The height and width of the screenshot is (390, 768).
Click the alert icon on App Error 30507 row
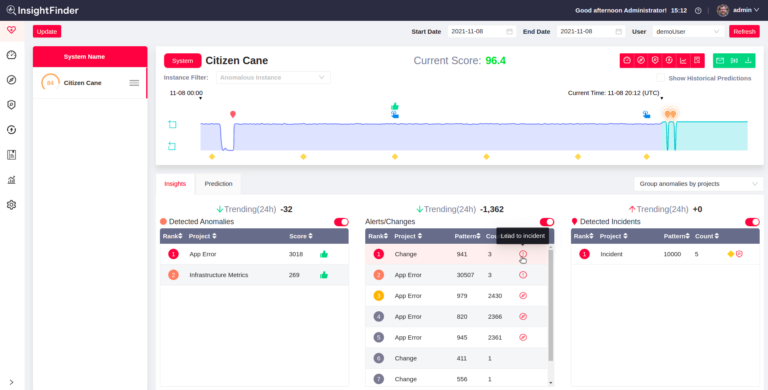[523, 275]
